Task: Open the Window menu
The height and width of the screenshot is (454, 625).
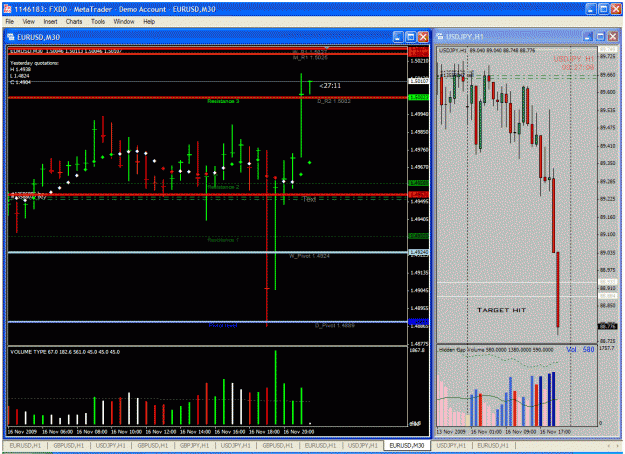Action: click(124, 22)
